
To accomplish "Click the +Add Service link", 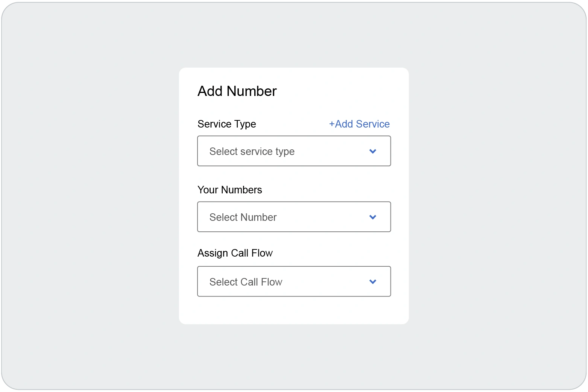I will pyautogui.click(x=359, y=124).
